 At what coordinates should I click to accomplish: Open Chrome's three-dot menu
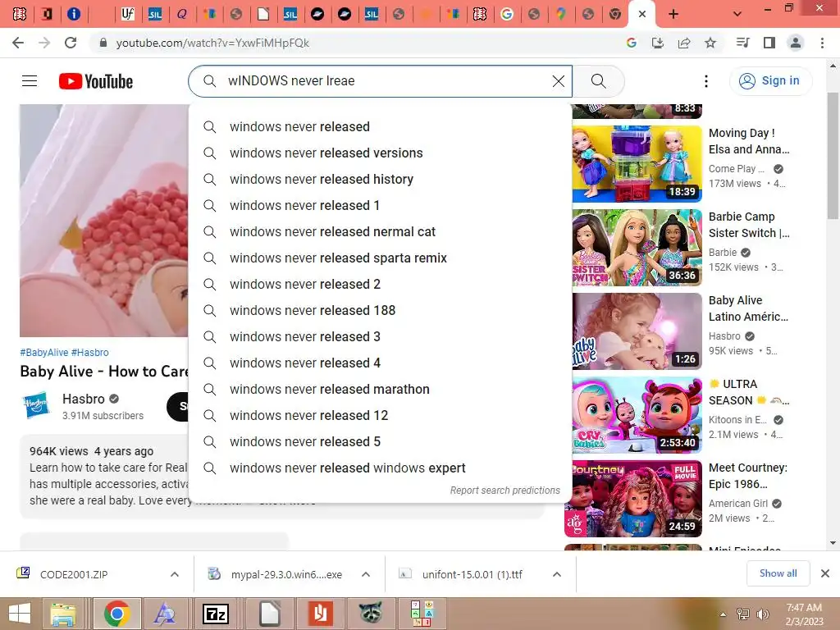click(822, 43)
